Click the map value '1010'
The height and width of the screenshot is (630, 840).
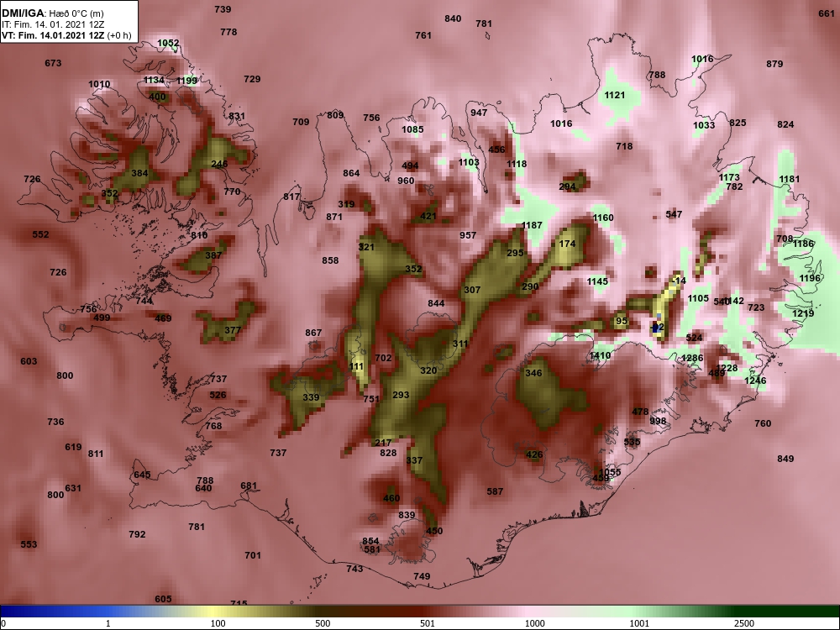click(x=99, y=84)
